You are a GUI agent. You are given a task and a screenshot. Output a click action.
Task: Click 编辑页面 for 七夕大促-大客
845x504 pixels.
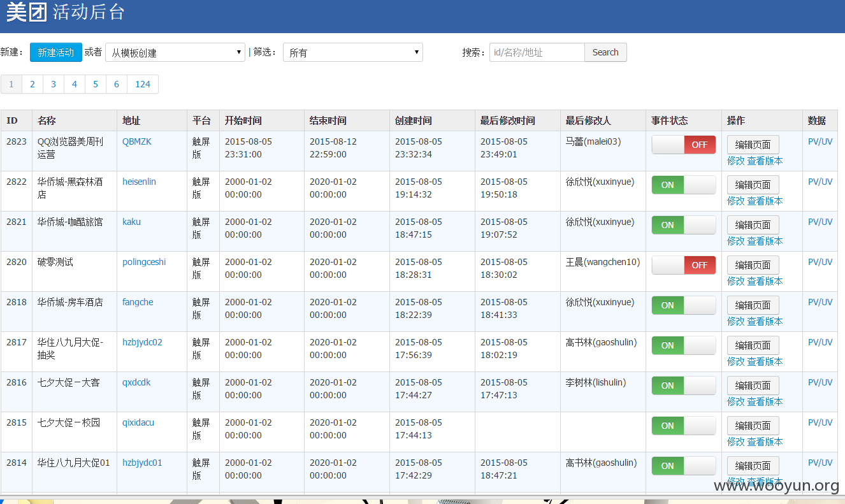[x=753, y=385]
